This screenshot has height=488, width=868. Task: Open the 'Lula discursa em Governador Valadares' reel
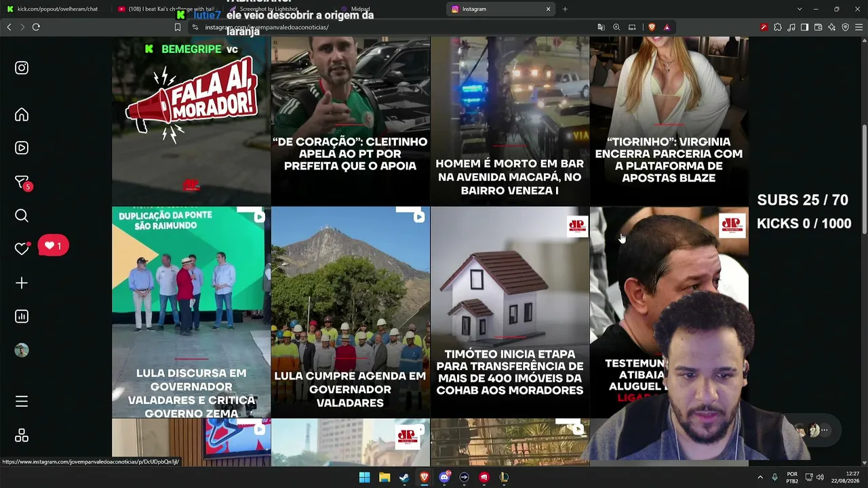pyautogui.click(x=191, y=312)
